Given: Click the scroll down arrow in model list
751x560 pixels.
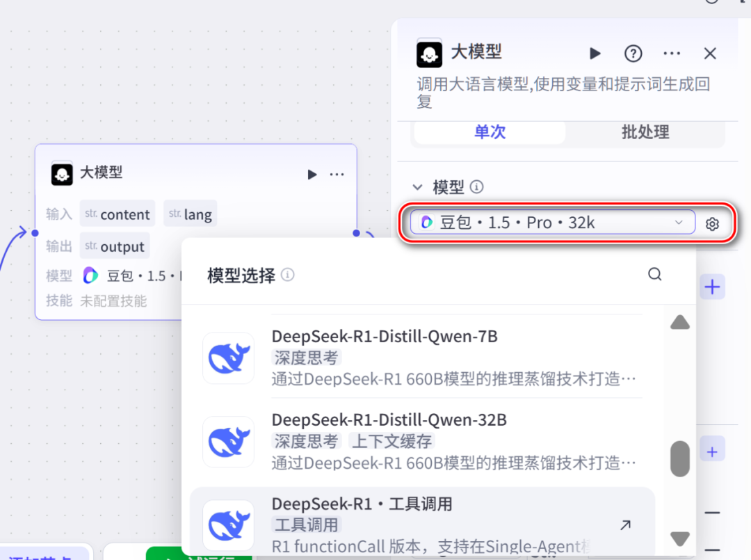Looking at the screenshot, I should point(679,538).
